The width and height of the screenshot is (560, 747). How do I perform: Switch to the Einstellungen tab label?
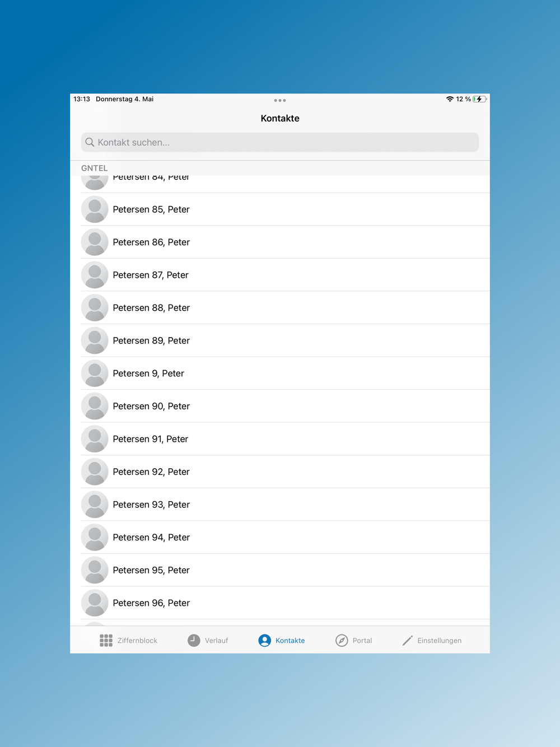pos(440,641)
